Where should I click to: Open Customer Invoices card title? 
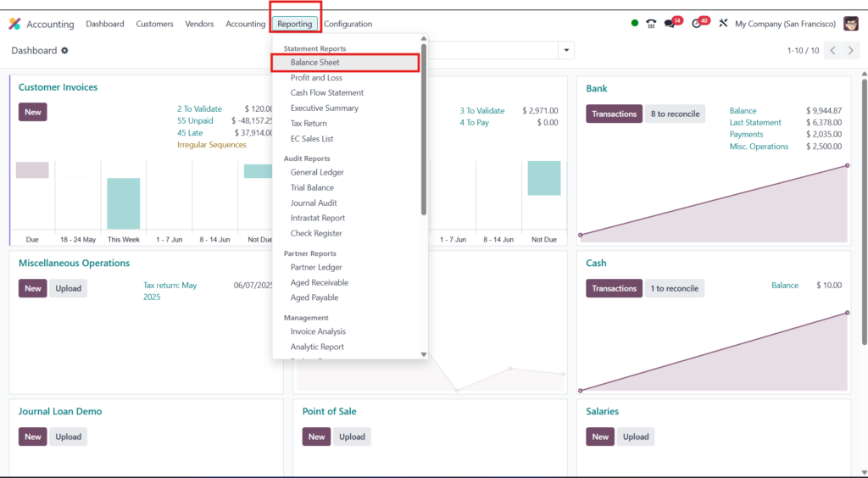[x=58, y=86]
